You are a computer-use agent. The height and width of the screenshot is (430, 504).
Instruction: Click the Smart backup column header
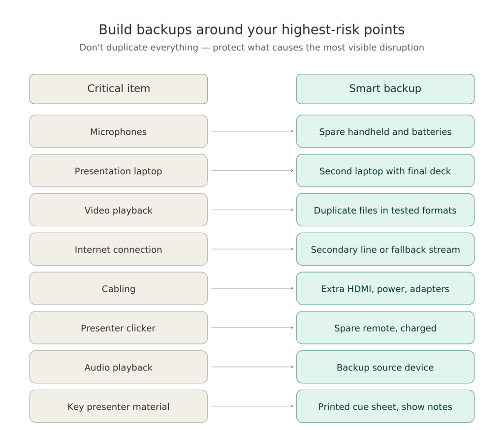(385, 89)
